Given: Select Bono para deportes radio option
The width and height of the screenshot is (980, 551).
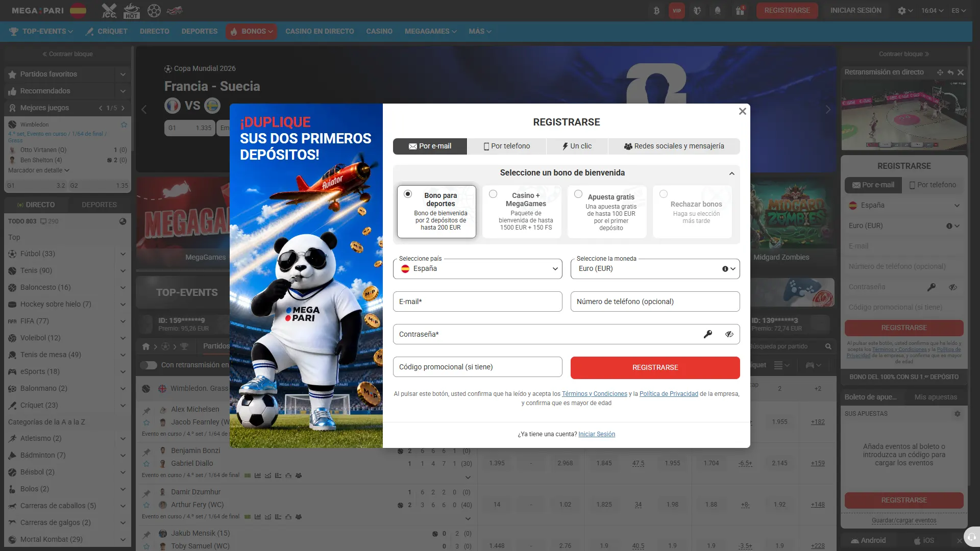Looking at the screenshot, I should 407,194.
